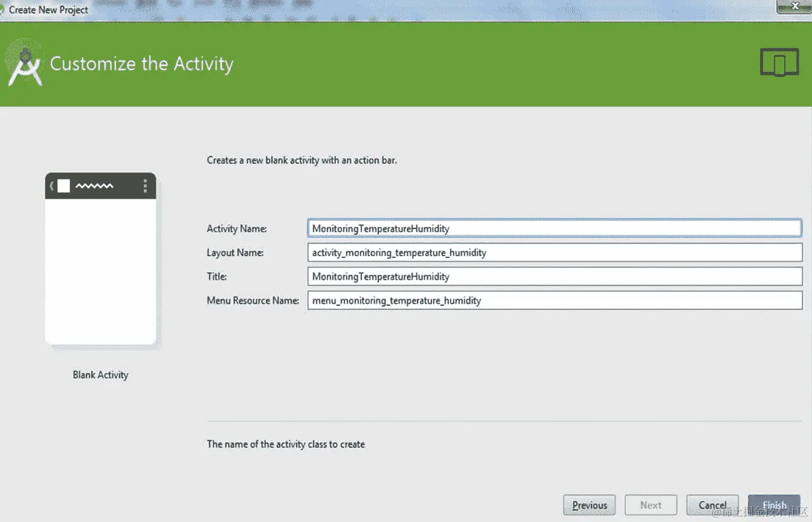Click the back chevron in the activity preview
Viewport: 812px width, 522px height.
tap(51, 186)
